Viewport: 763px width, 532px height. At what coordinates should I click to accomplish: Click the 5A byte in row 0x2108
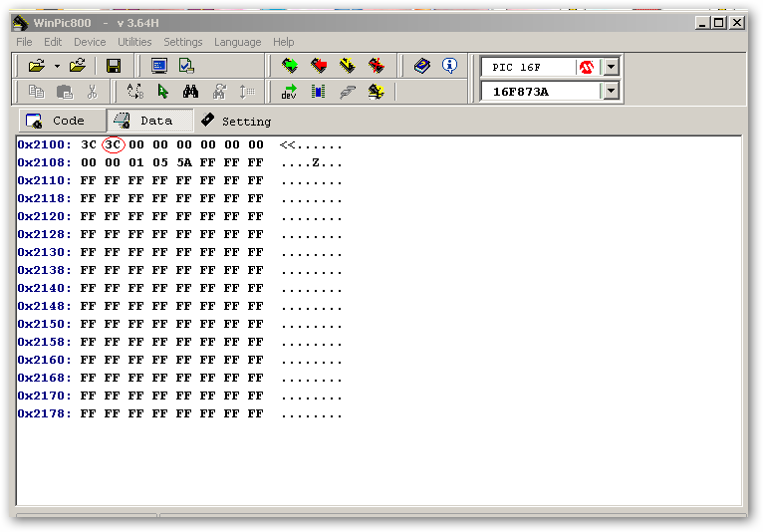(x=184, y=162)
